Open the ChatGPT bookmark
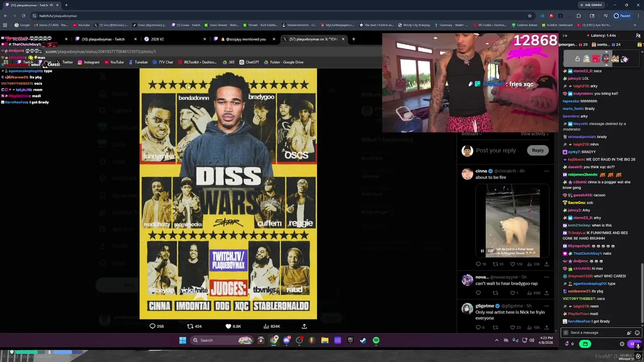Viewport: 644px width, 362px height. [249, 62]
